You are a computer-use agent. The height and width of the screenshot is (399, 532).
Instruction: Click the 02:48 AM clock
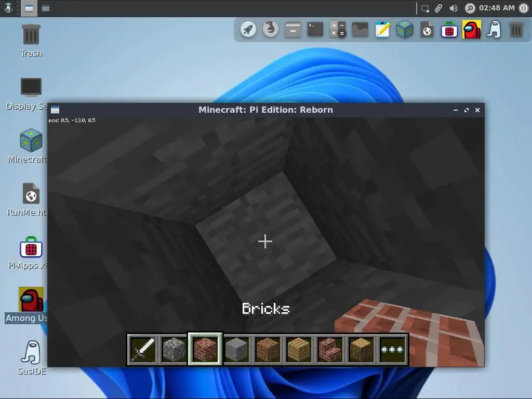497,8
